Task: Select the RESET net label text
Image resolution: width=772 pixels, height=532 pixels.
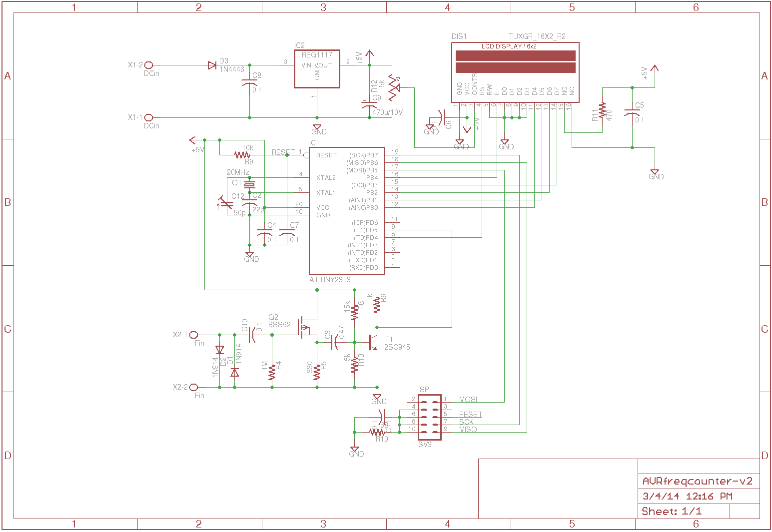Action: tap(283, 152)
